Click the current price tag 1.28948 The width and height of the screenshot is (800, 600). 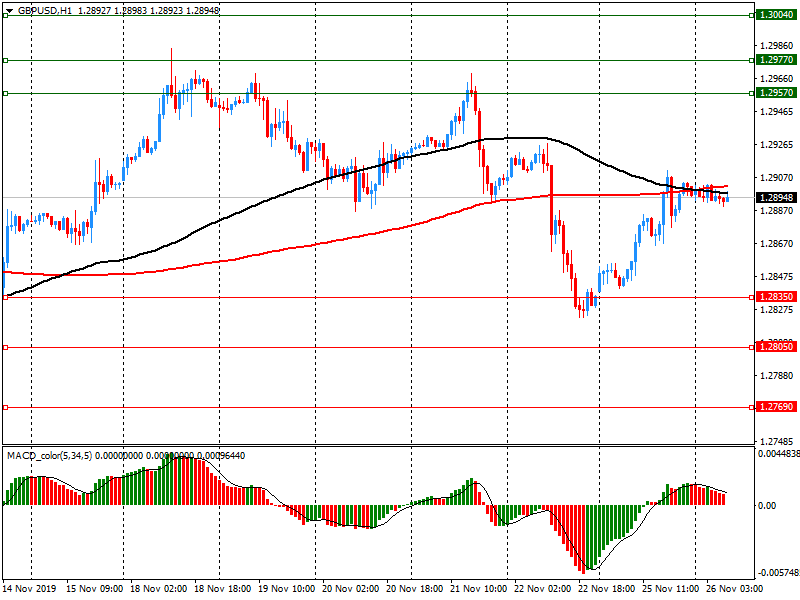point(776,197)
